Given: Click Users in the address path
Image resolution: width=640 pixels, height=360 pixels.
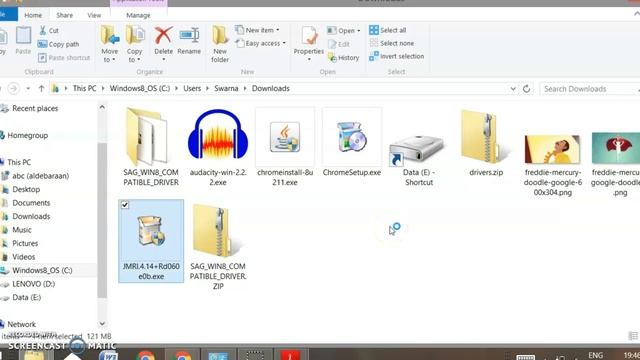Looking at the screenshot, I should click(192, 88).
